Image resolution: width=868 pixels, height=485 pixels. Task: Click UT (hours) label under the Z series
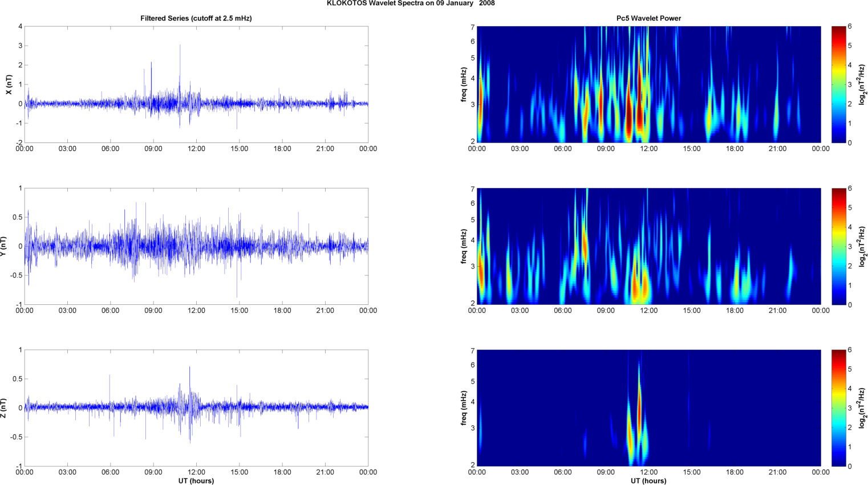pyautogui.click(x=196, y=480)
